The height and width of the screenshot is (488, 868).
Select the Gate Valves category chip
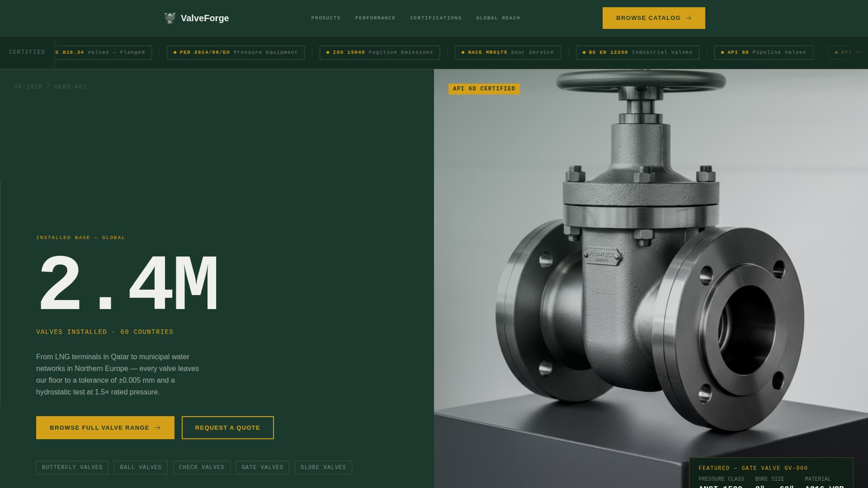click(x=262, y=468)
